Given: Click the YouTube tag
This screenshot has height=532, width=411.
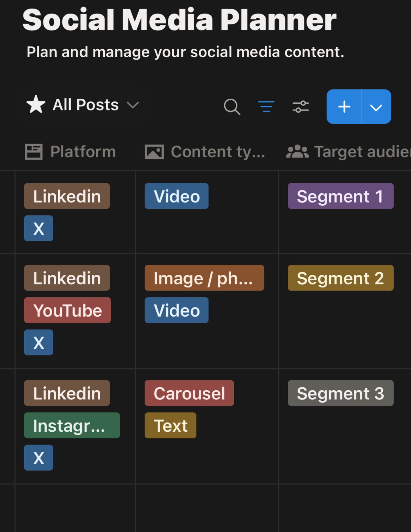Looking at the screenshot, I should coord(67,310).
